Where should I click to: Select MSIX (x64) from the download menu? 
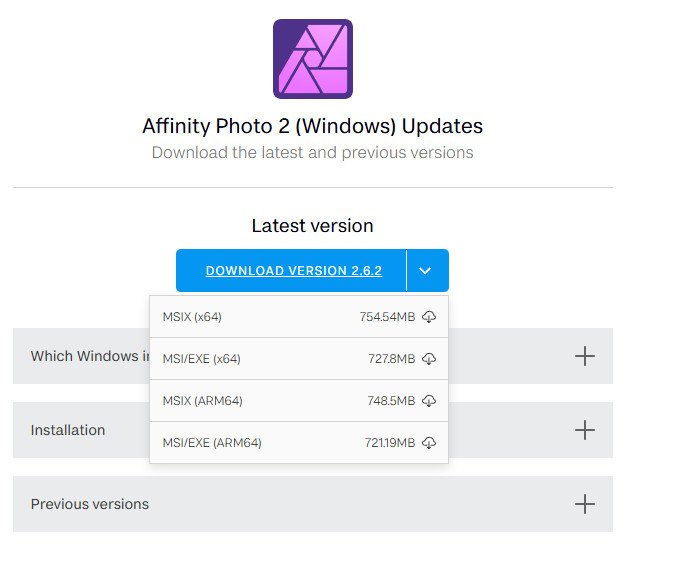click(192, 317)
